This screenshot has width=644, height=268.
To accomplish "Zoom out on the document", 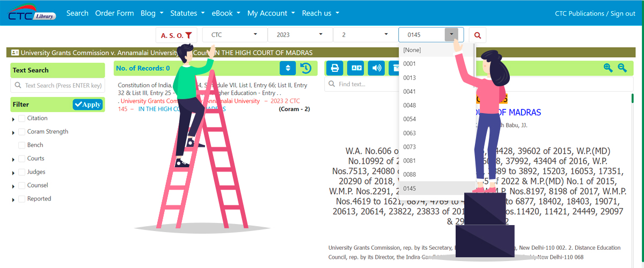I will (x=622, y=68).
